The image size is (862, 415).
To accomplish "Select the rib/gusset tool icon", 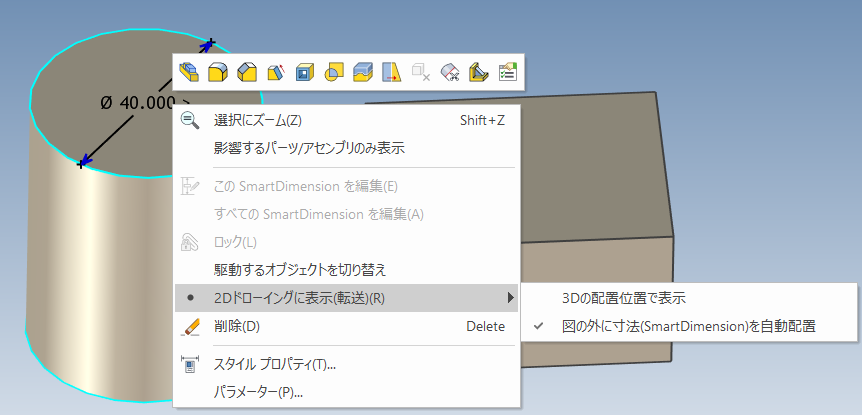I will click(479, 72).
